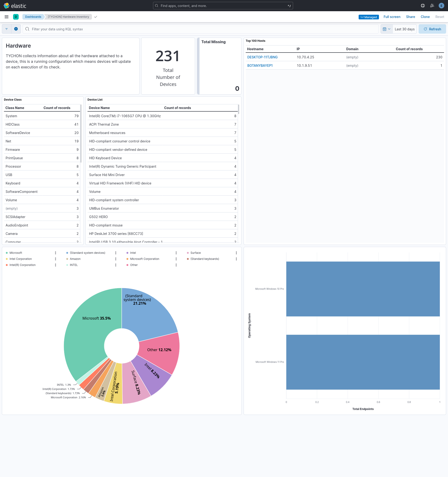Click the Elastic logo
Screen dimensions: 448x477
15,6
